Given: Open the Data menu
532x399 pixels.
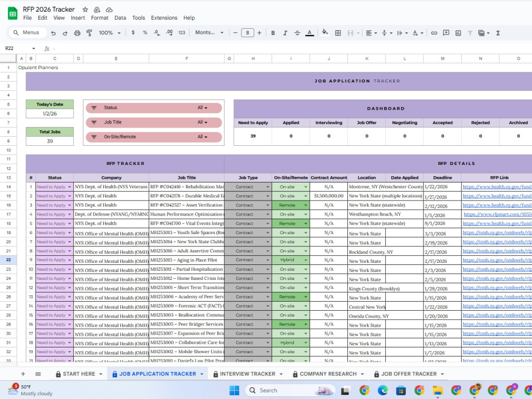Looking at the screenshot, I should [x=120, y=18].
